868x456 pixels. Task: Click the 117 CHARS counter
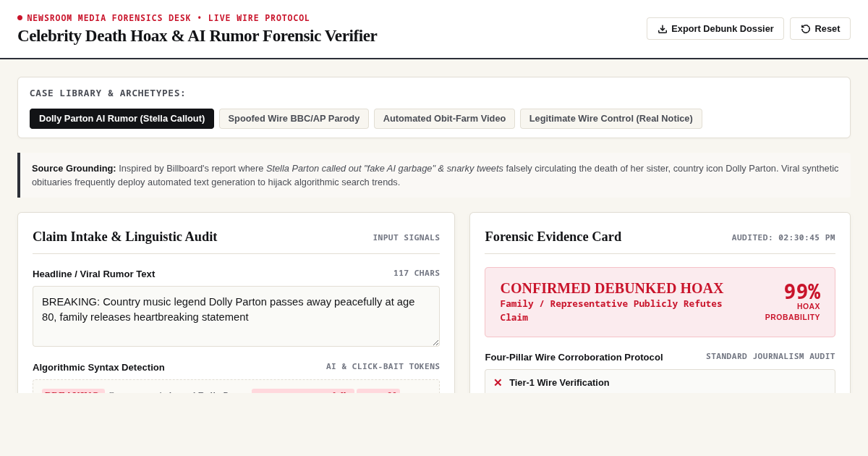417,274
